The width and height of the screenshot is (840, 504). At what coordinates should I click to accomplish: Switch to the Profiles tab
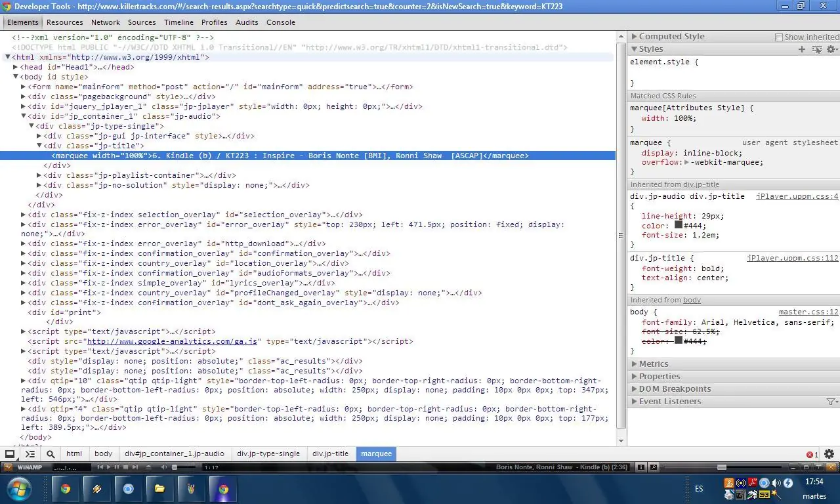[215, 22]
